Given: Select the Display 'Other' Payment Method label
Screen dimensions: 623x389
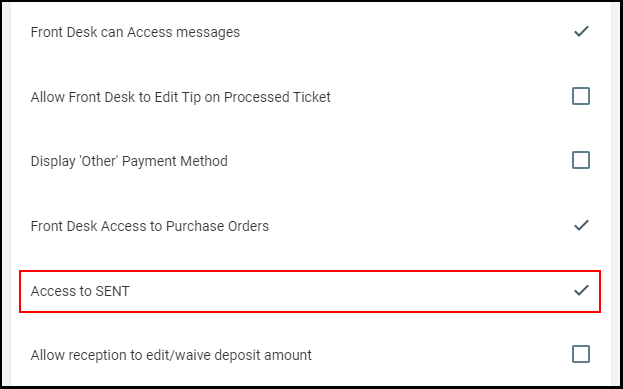Looking at the screenshot, I should (x=129, y=161).
